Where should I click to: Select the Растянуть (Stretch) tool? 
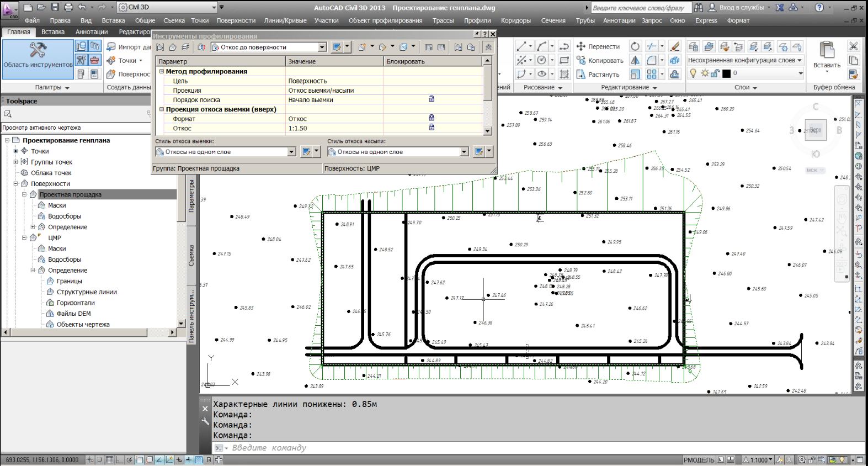pyautogui.click(x=598, y=75)
